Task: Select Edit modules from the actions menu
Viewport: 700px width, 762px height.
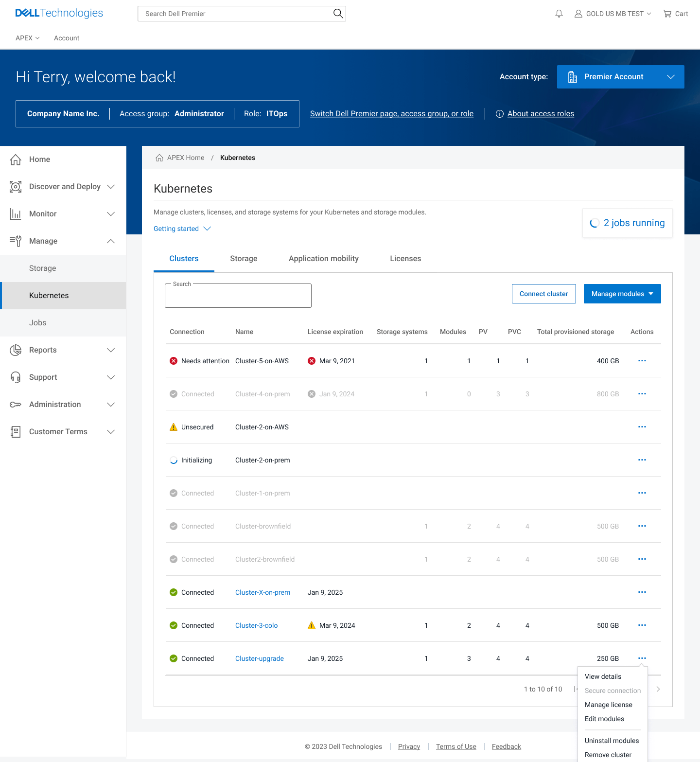Action: click(604, 719)
